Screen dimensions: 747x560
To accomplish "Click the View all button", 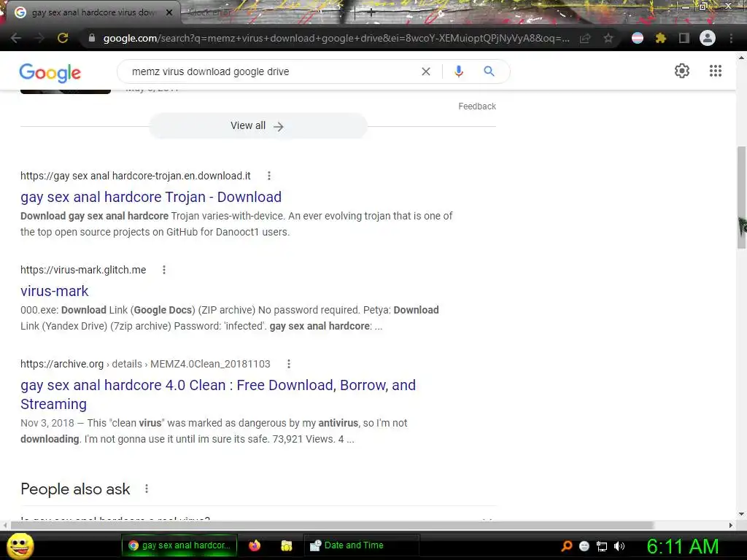I will [x=258, y=125].
